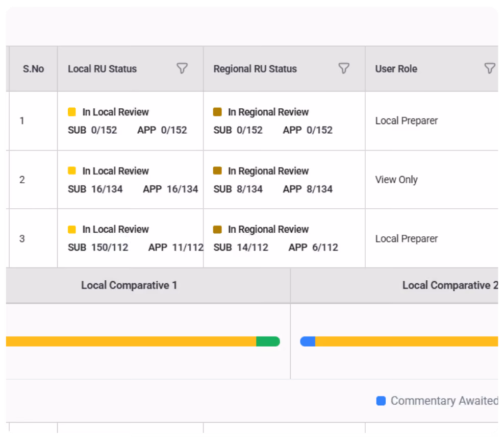Open the Regional RU Status filter
Image resolution: width=504 pixels, height=440 pixels.
coord(344,68)
